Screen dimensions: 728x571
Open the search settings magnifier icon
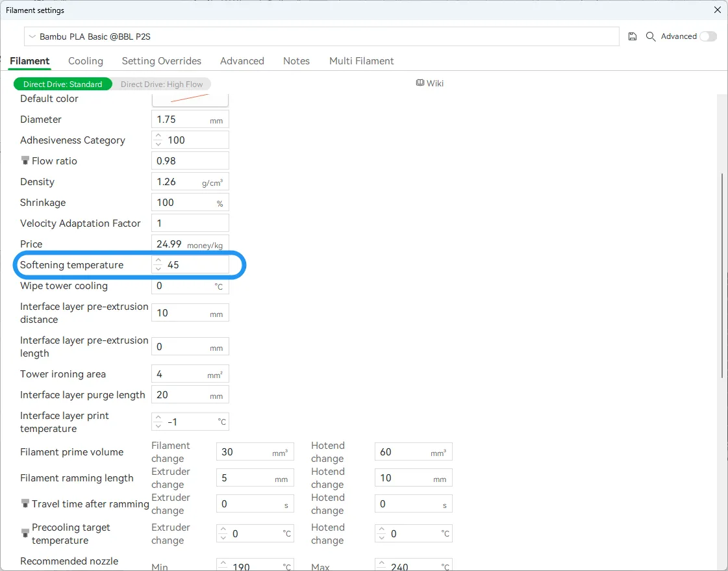click(651, 36)
